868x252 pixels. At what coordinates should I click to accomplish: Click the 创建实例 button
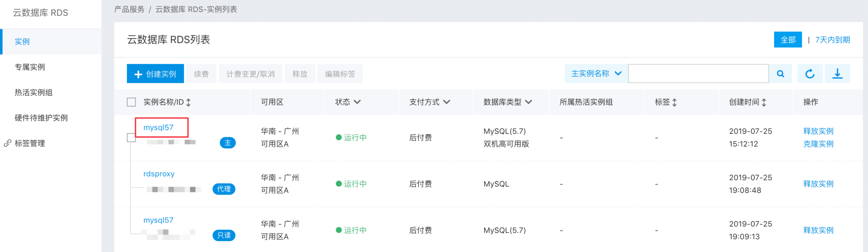pyautogui.click(x=155, y=74)
